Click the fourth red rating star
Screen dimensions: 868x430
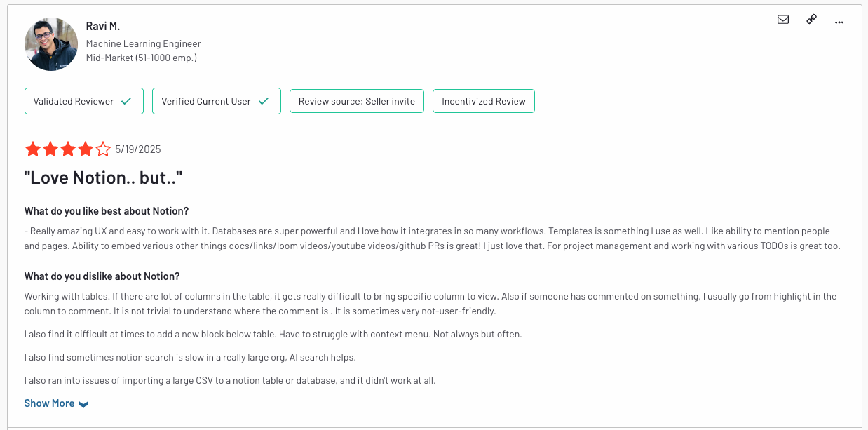tap(86, 149)
